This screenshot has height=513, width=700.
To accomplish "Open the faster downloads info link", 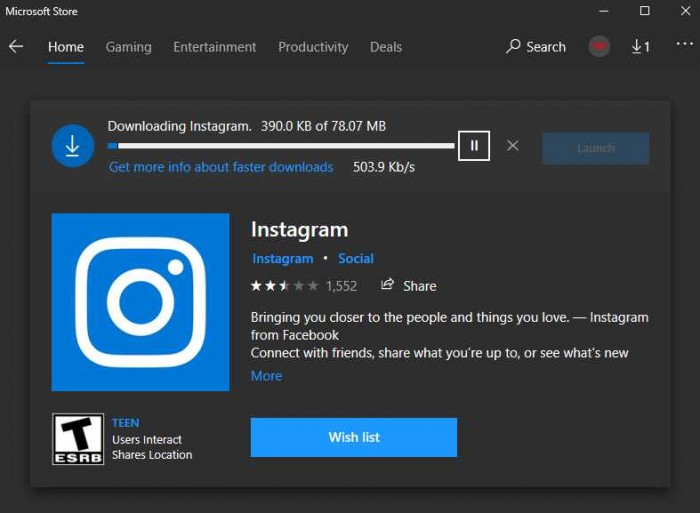I will [x=221, y=167].
